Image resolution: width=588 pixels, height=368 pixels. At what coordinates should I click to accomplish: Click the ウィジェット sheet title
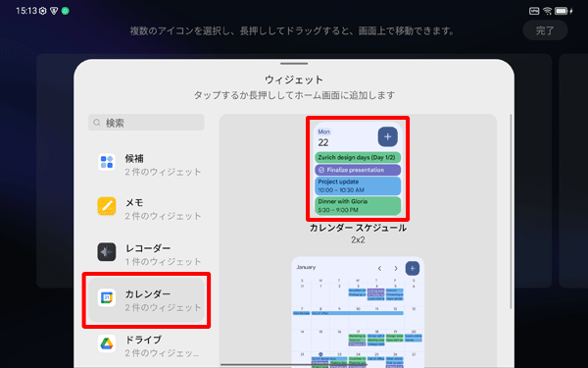(x=294, y=79)
